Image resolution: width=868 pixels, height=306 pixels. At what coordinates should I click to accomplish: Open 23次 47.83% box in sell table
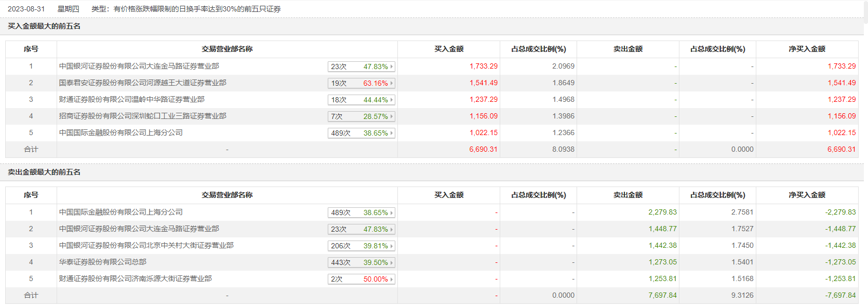362,229
